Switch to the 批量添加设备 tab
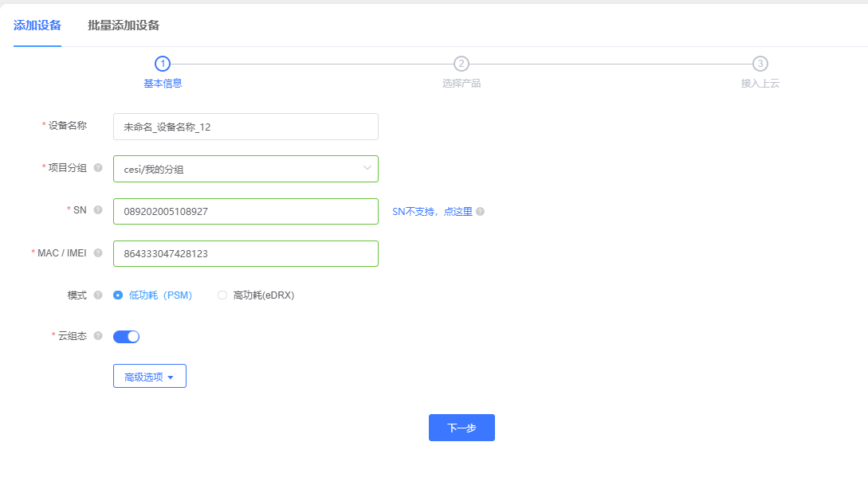868x481 pixels. tap(124, 25)
